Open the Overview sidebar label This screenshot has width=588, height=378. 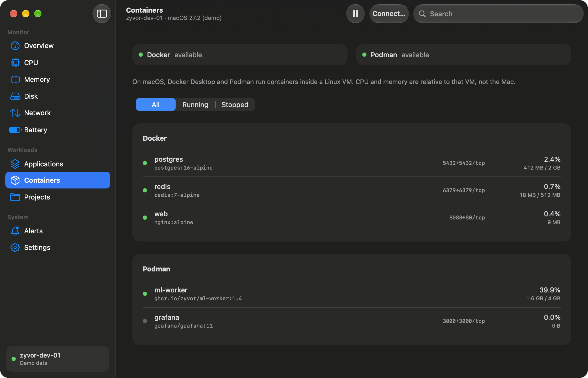point(39,46)
